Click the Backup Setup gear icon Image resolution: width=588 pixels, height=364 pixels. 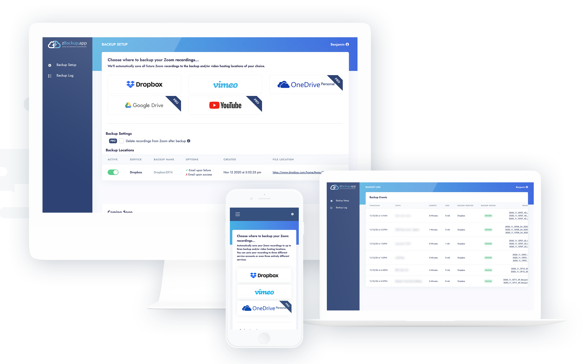(50, 65)
